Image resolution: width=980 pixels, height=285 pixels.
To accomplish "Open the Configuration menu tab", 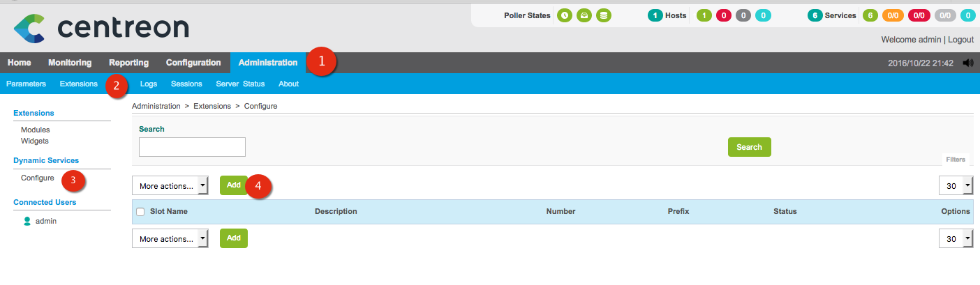I will [x=193, y=63].
